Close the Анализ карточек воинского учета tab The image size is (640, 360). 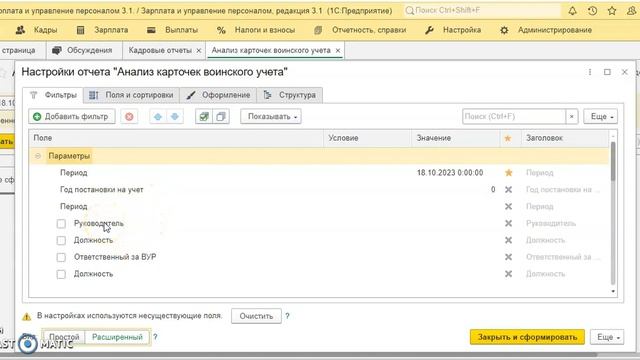[338, 51]
